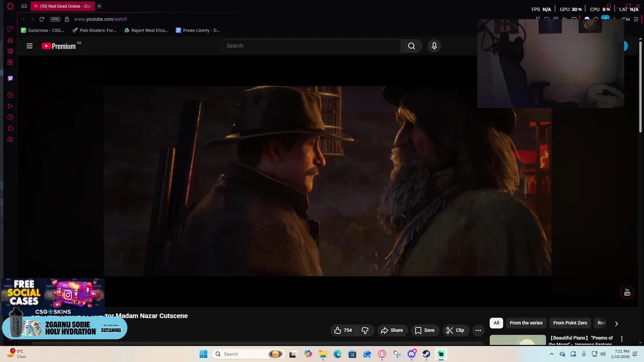Open a new tab with the plus button
This screenshot has width=644, height=362.
[x=99, y=6]
